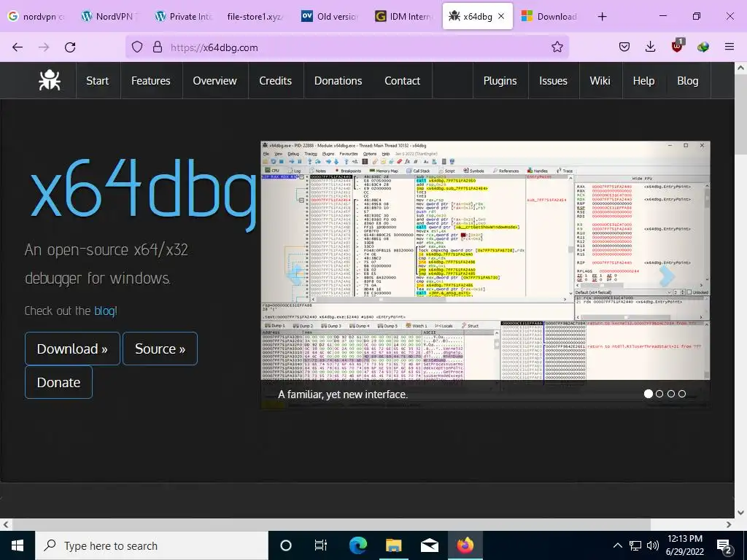Click the Type here to search box
This screenshot has width=747, height=560.
tap(152, 545)
